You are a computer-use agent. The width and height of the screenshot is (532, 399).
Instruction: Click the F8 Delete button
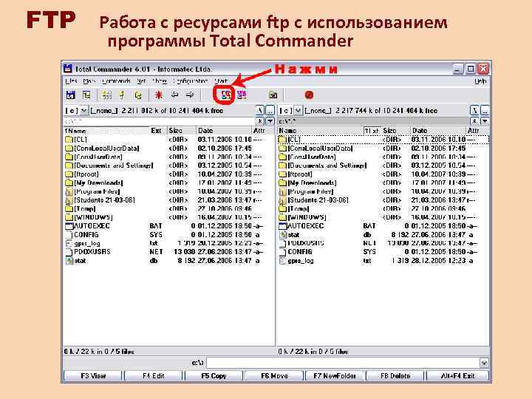pyautogui.click(x=395, y=376)
